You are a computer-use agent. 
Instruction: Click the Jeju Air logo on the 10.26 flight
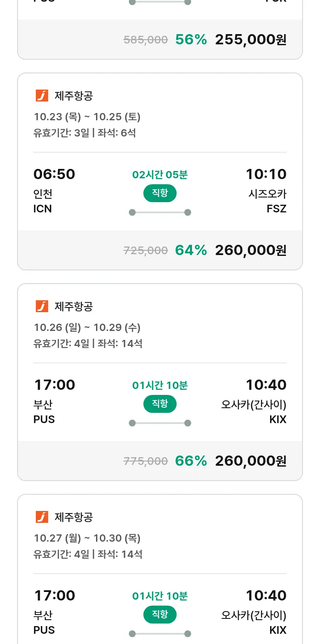(x=42, y=306)
